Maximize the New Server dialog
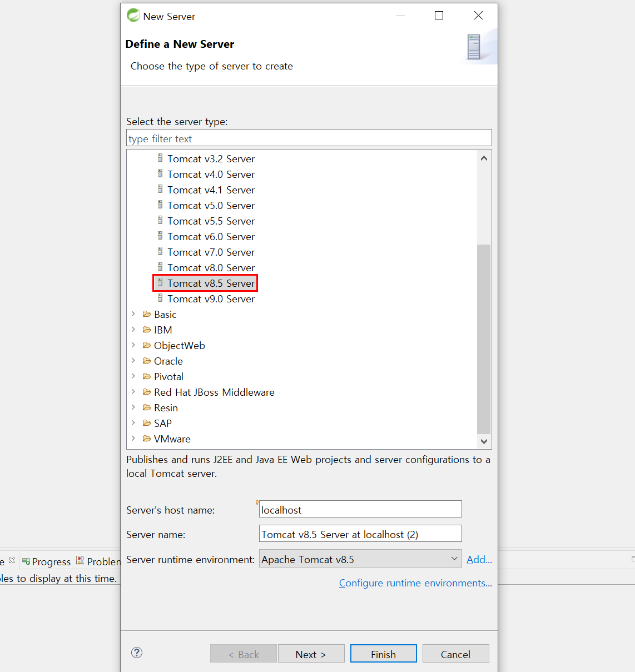This screenshot has height=672, width=635. 439,16
